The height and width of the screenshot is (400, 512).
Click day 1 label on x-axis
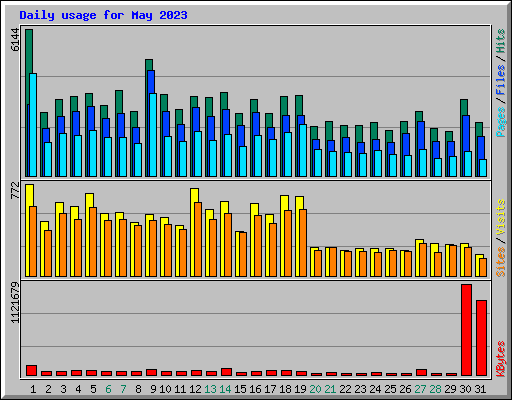[x=33, y=389]
